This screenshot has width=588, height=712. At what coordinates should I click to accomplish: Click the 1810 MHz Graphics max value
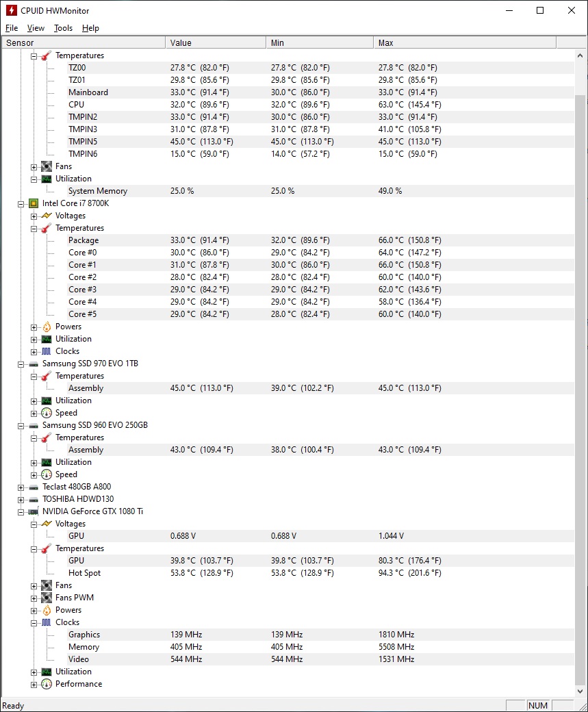[396, 635]
